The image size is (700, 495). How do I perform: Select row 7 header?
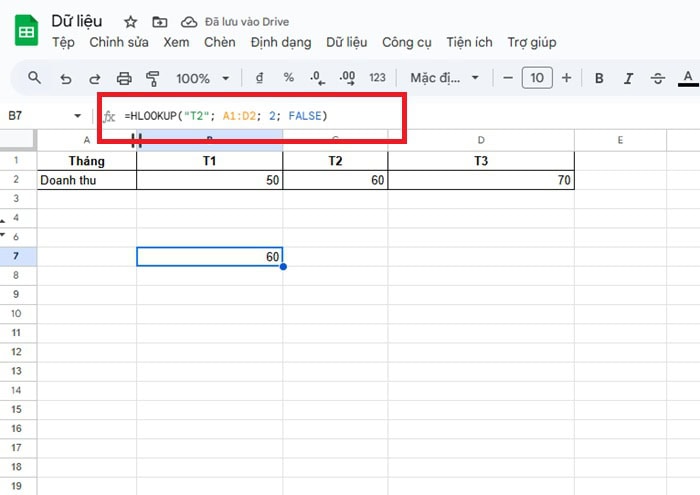point(16,256)
